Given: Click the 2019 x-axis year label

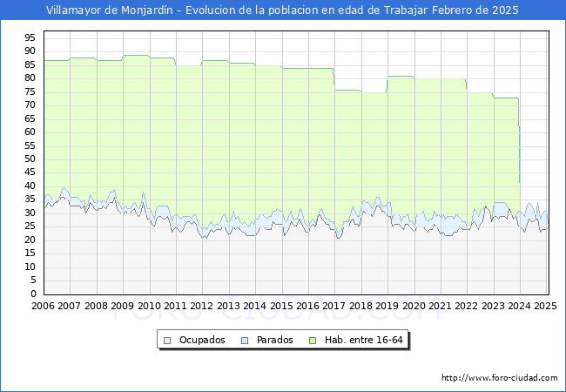Looking at the screenshot, I should [x=387, y=306].
